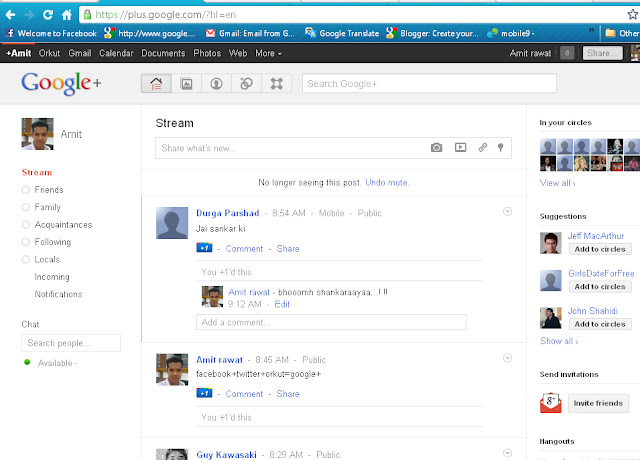Click the Add a comment field
Screen dimensions: 640x460
coord(331,322)
